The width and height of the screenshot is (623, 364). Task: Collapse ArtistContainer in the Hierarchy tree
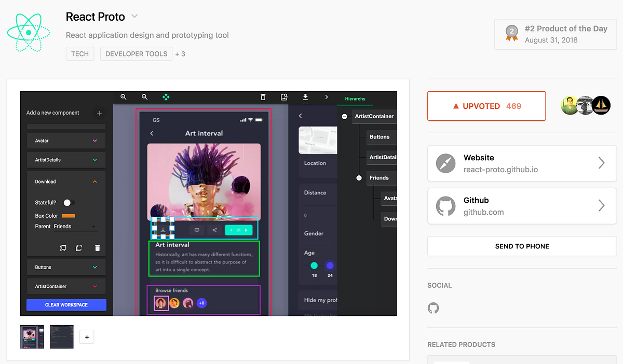(344, 116)
